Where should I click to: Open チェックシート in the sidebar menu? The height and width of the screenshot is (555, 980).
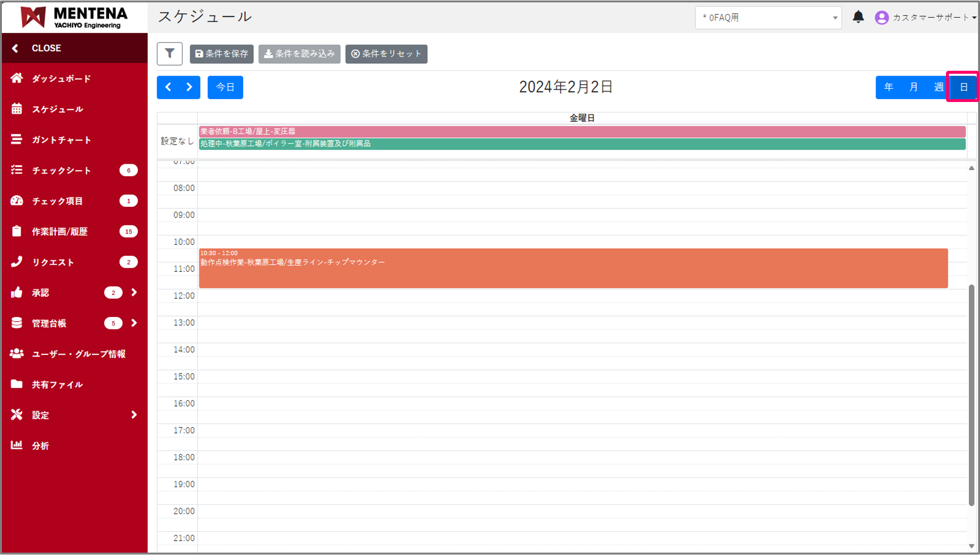pyautogui.click(x=61, y=170)
